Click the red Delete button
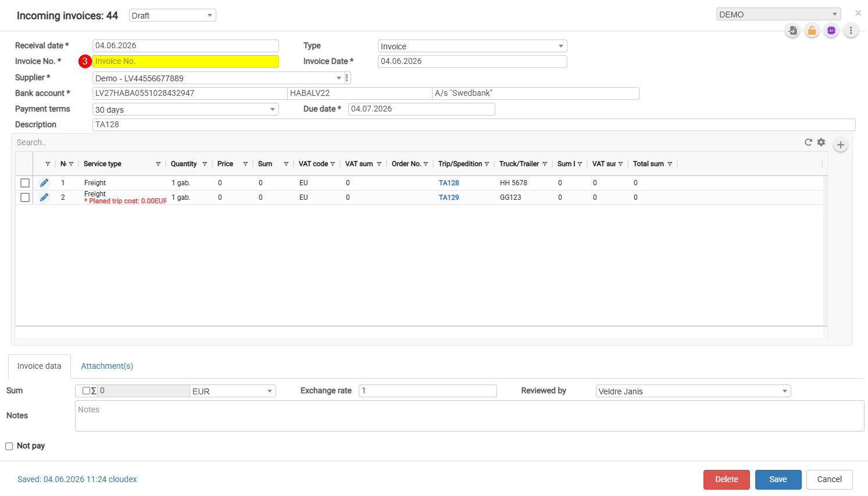This screenshot has width=868, height=496. [727, 480]
